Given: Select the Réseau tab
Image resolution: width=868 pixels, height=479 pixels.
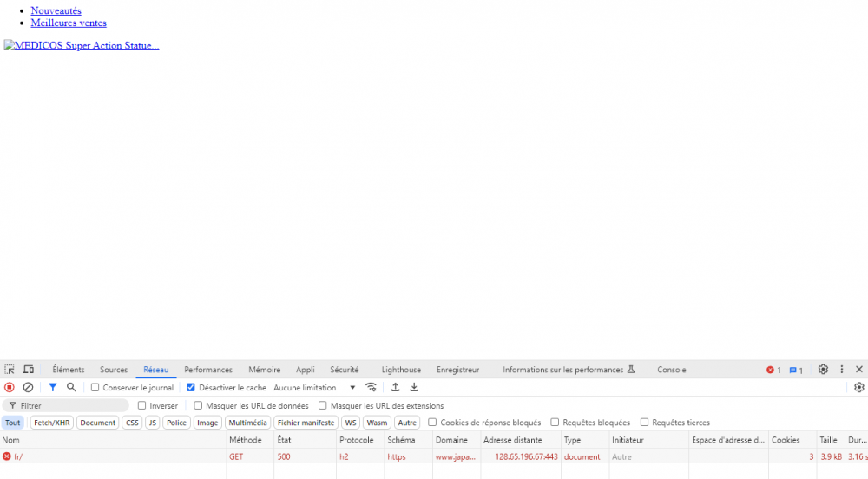Looking at the screenshot, I should [155, 370].
